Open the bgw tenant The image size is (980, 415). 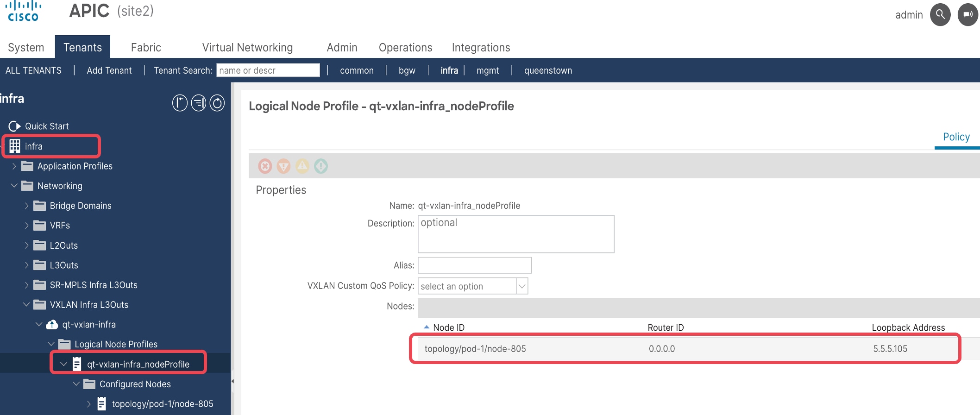407,70
